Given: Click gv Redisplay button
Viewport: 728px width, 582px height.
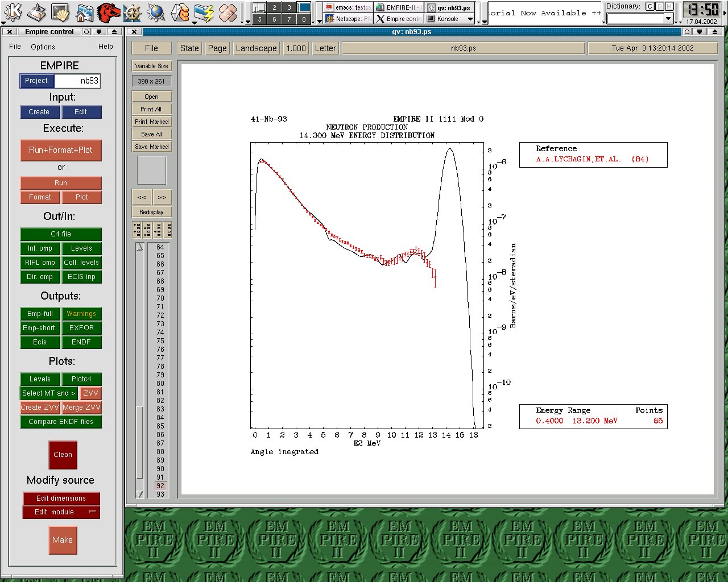Looking at the screenshot, I should tap(151, 212).
